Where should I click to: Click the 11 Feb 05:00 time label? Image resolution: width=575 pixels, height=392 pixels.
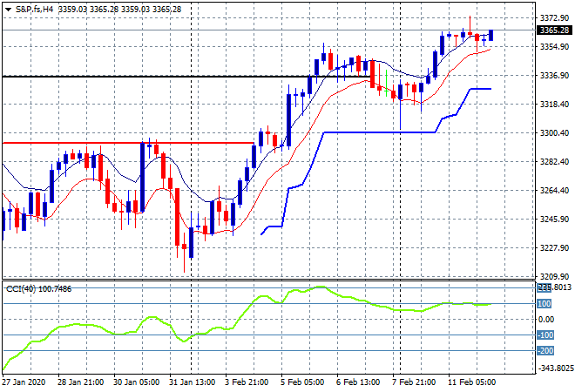pos(471,382)
